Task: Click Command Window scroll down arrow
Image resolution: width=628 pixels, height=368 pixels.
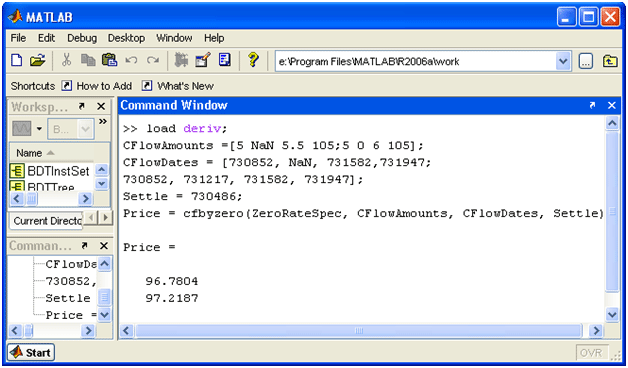Action: [x=612, y=314]
